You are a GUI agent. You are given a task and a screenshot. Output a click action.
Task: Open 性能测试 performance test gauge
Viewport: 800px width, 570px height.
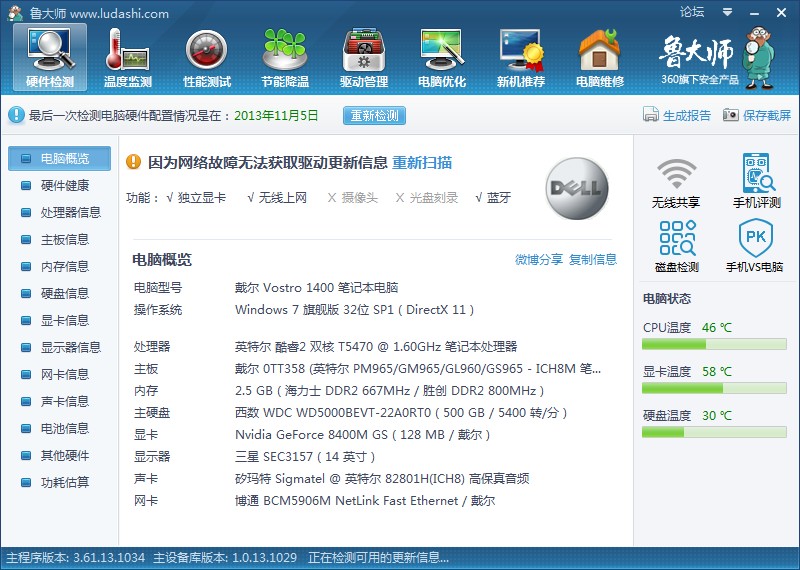pos(207,57)
